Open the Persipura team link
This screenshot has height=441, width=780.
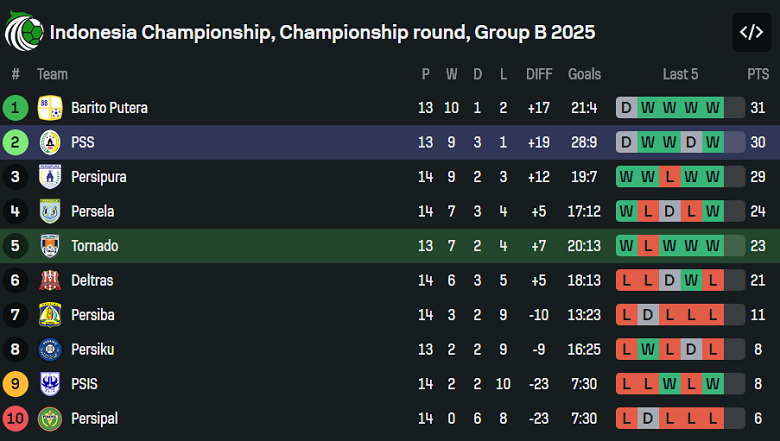(98, 177)
